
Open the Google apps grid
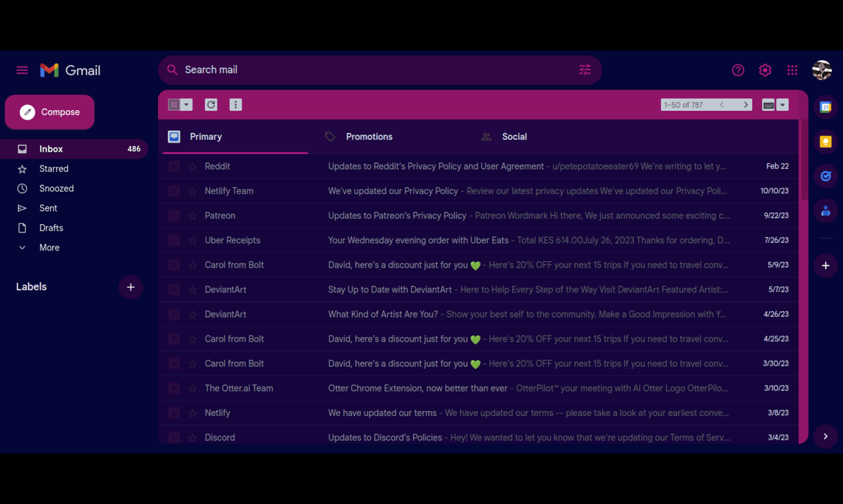793,70
